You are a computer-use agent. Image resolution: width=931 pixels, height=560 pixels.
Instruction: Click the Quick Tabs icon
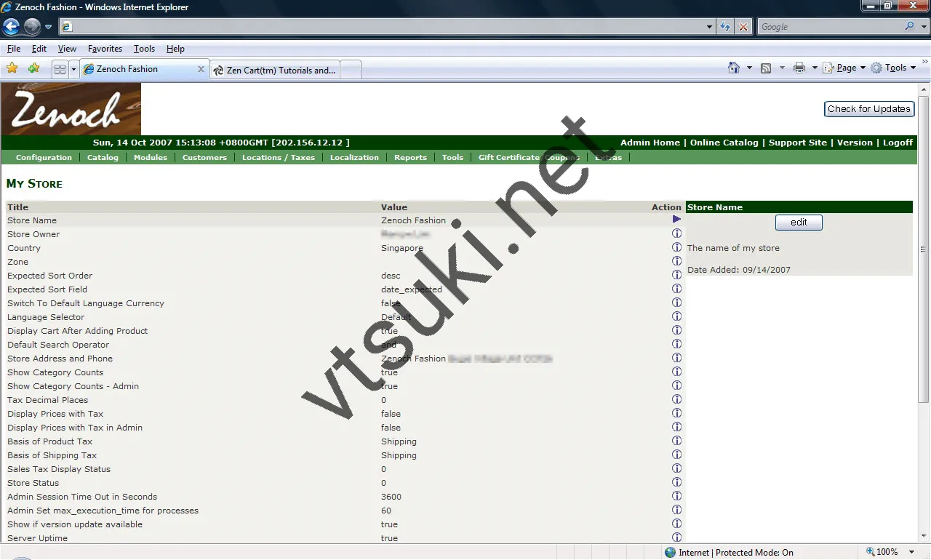pos(60,69)
